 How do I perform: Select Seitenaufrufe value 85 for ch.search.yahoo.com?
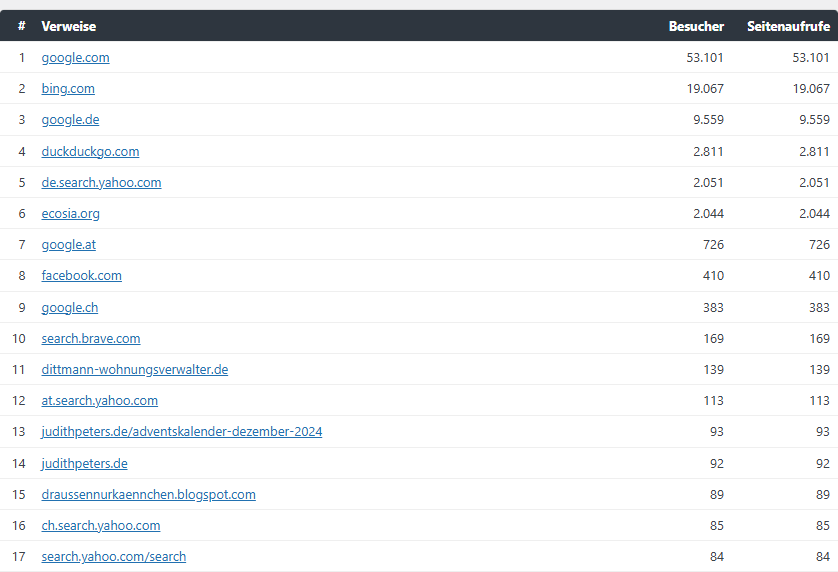click(x=823, y=526)
